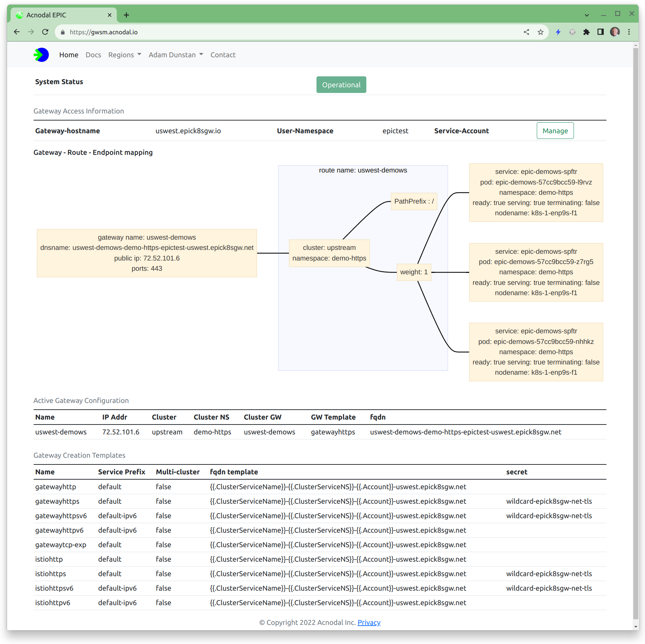The image size is (645, 644).
Task: Open the user profile avatar
Action: 615,32
